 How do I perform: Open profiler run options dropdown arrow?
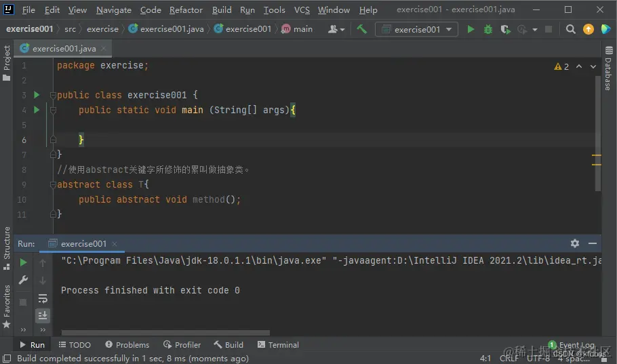[x=535, y=30]
